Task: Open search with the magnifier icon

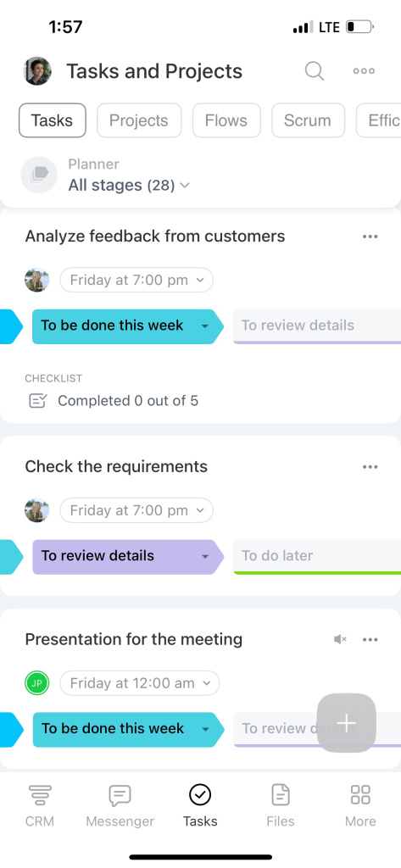Action: pos(314,71)
